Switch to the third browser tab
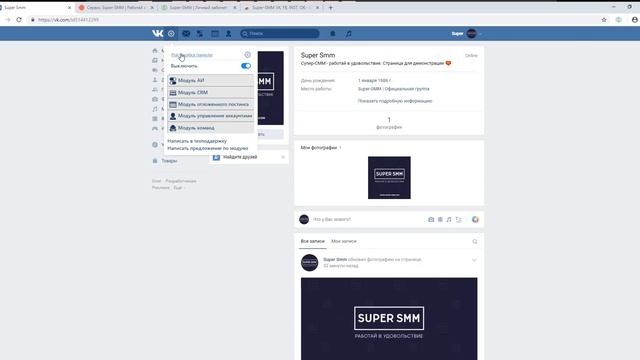The image size is (640, 360). tap(198, 7)
